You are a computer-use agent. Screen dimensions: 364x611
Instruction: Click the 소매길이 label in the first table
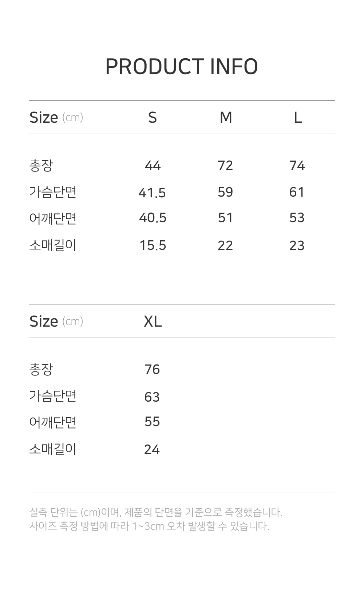click(x=53, y=245)
